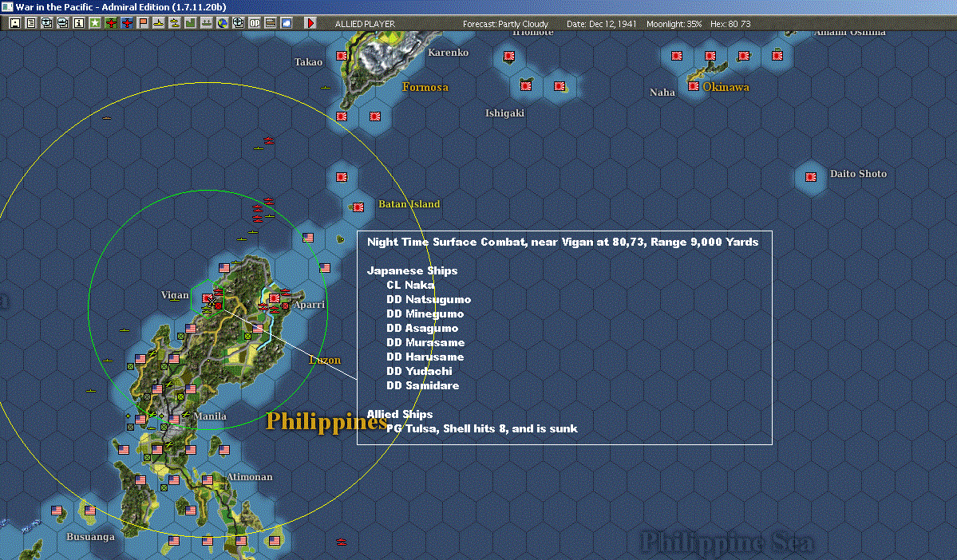This screenshot has height=560, width=957.
Task: Click the gray ship-in-port toolbar icon
Action: tap(206, 23)
